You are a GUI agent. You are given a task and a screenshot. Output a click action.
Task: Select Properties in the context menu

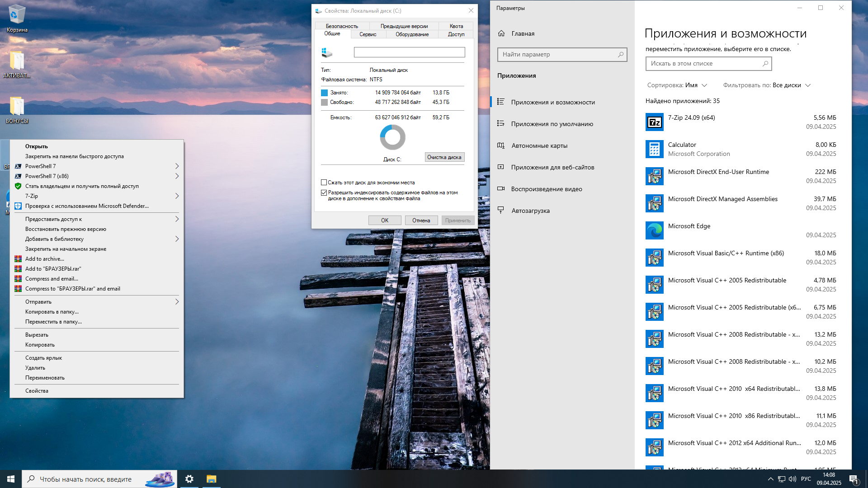click(x=37, y=391)
